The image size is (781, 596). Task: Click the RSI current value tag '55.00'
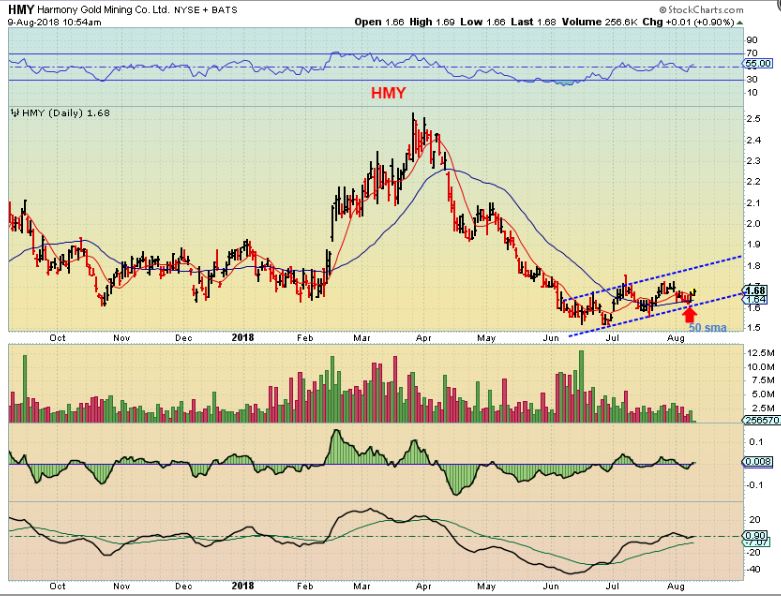tap(758, 64)
